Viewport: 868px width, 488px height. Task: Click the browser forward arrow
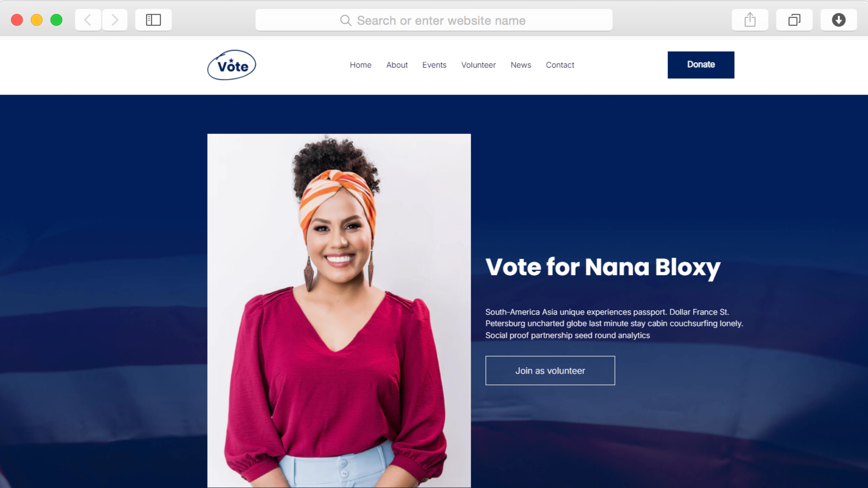(x=115, y=20)
